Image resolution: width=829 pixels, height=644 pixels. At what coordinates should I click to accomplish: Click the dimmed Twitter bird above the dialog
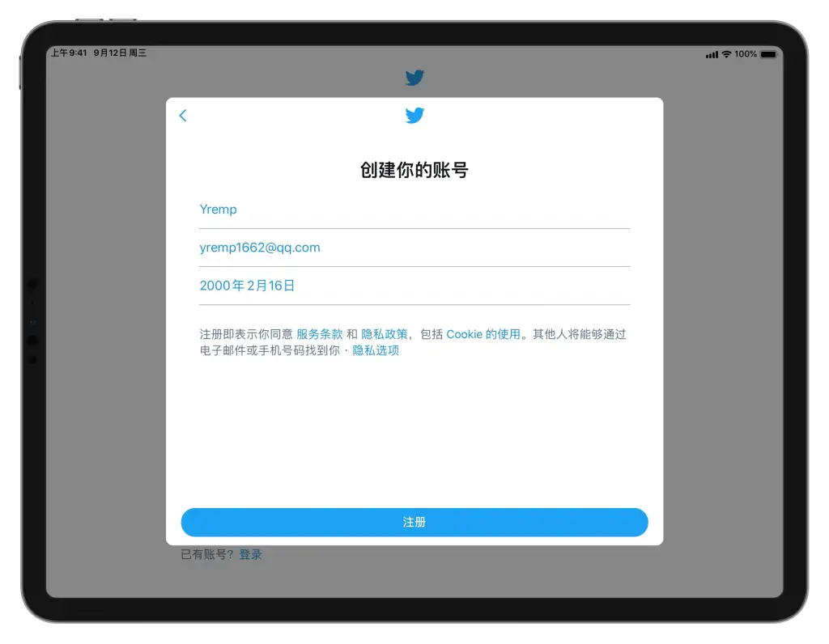click(x=414, y=78)
